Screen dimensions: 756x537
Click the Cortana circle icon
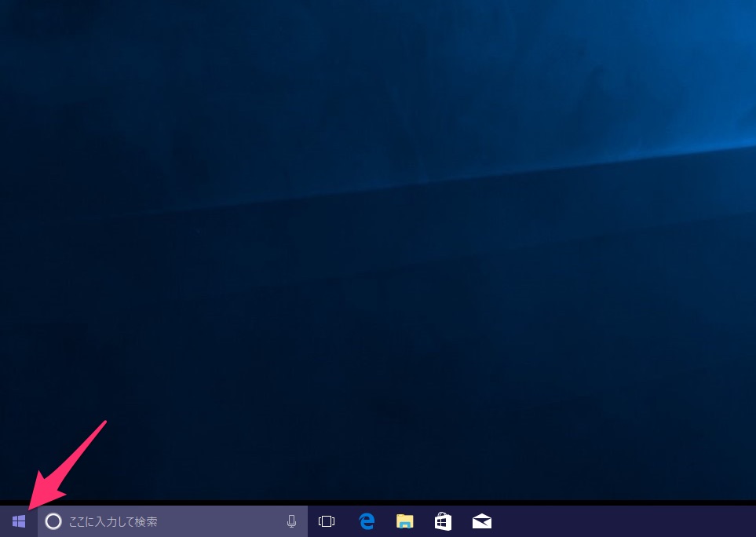pyautogui.click(x=53, y=521)
